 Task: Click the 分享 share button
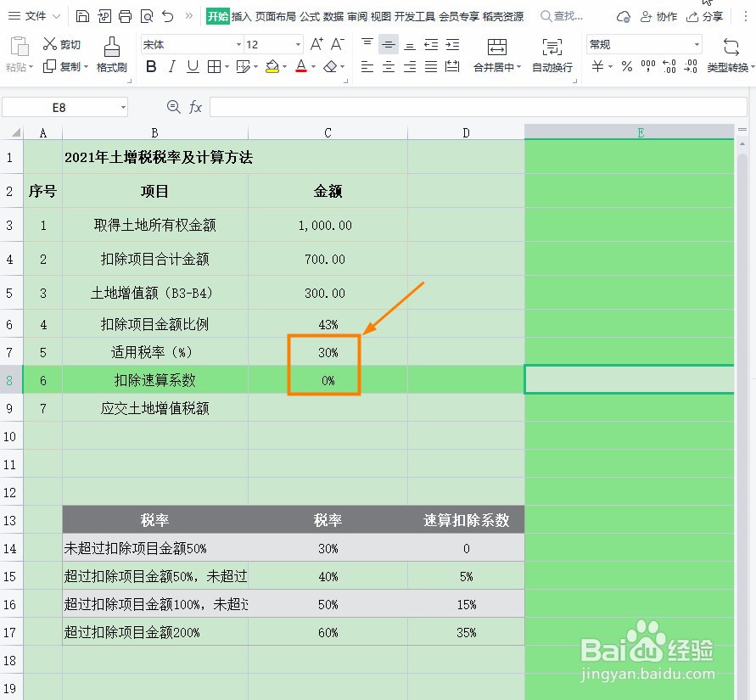click(709, 15)
